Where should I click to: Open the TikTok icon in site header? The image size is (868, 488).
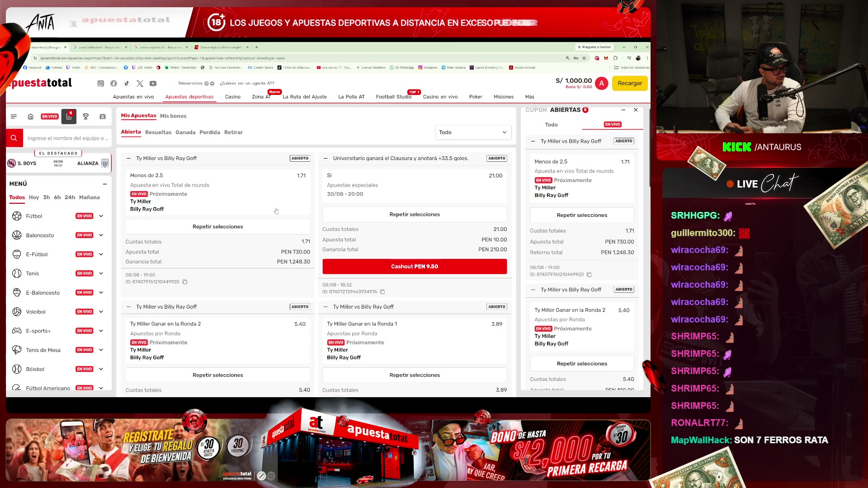click(x=127, y=84)
